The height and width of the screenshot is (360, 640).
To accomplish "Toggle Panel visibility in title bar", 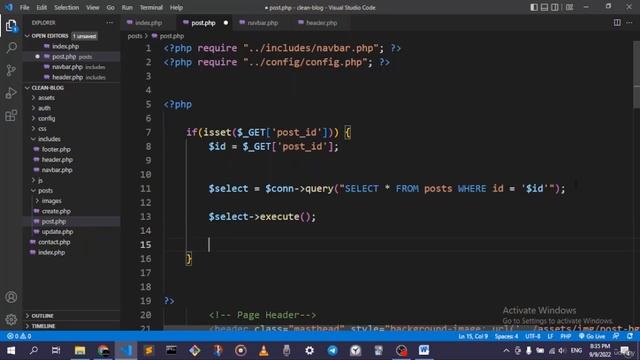I will (x=544, y=7).
